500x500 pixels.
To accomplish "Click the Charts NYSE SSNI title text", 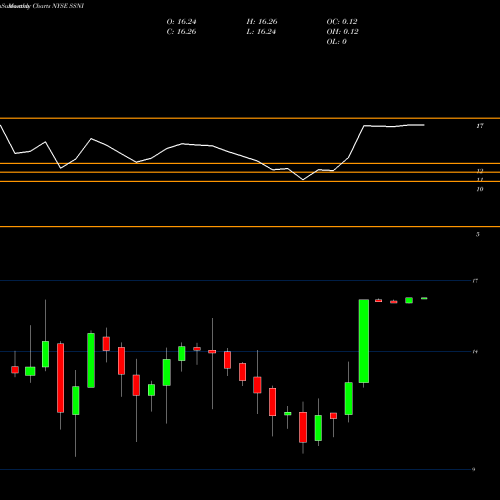I will coord(58,6).
